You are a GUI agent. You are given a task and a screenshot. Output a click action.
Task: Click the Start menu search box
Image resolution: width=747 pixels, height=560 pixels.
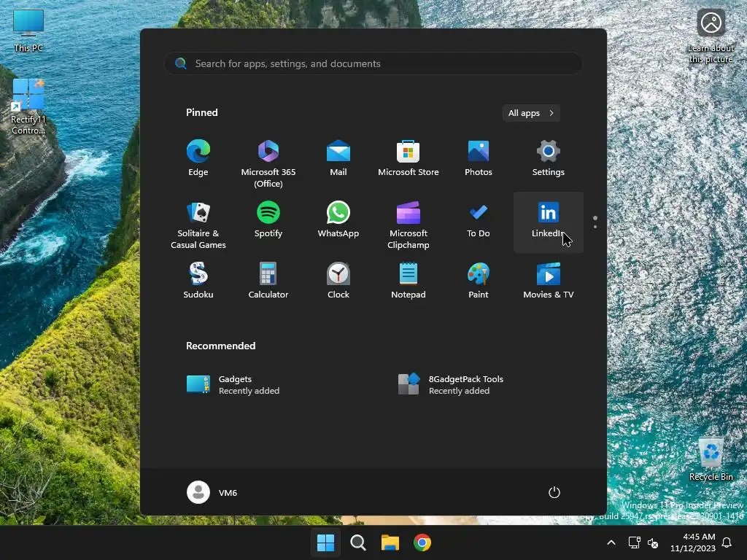click(373, 63)
